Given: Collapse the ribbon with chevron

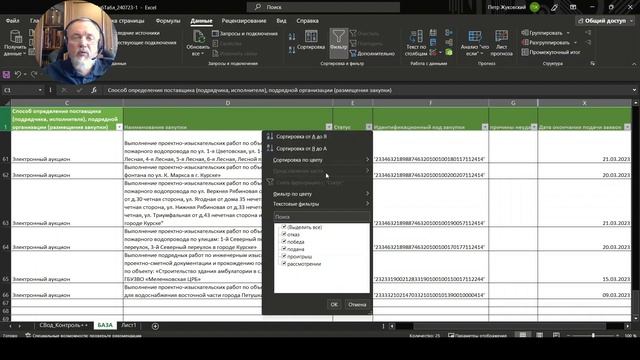Looking at the screenshot, I should 634,64.
